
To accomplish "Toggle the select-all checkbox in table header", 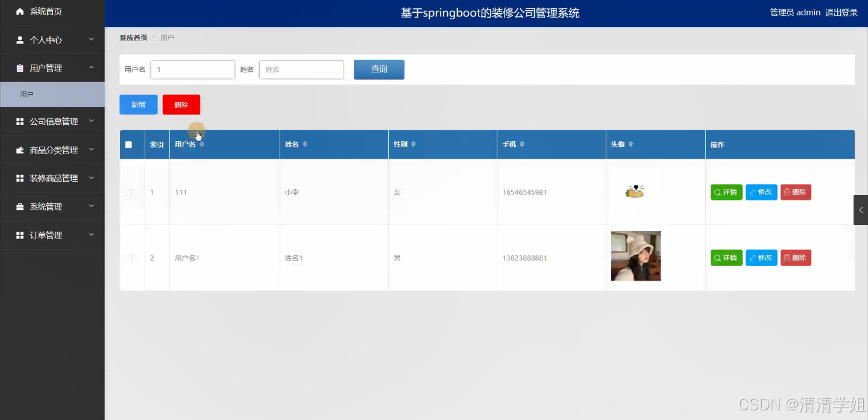I will point(128,144).
